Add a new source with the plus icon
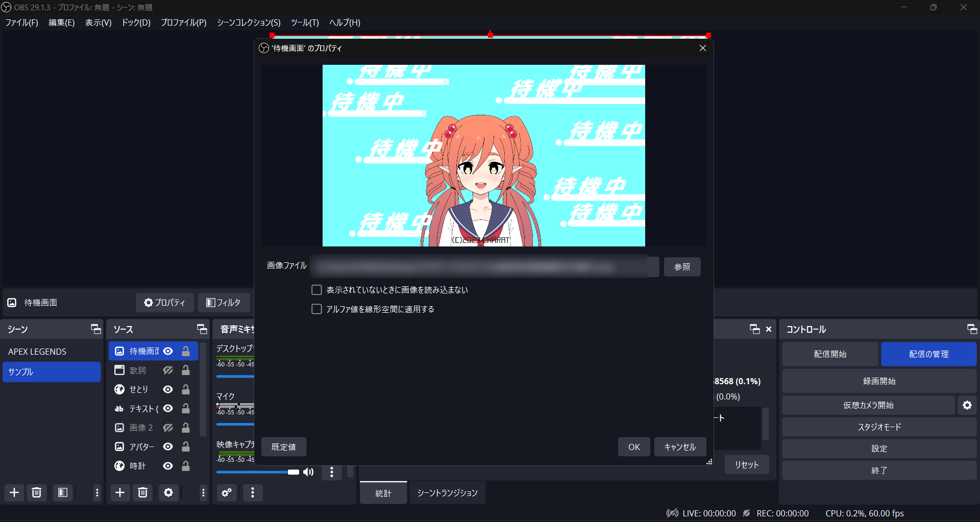Screen dimensions: 980x522 120,492
